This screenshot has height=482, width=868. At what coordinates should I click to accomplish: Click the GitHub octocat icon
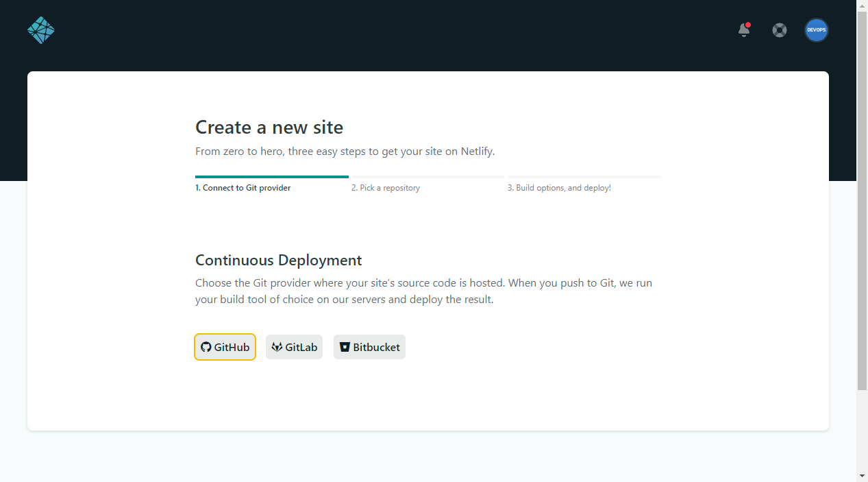click(x=206, y=347)
